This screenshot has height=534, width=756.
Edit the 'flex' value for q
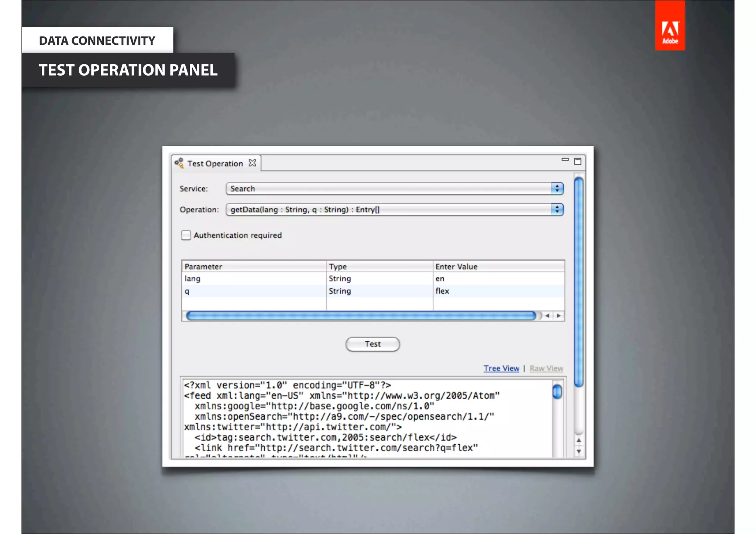[442, 291]
